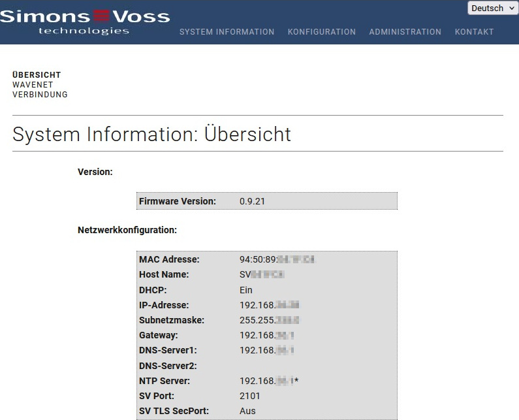The width and height of the screenshot is (519, 420).
Task: Click the SV Port value 2101
Action: 250,396
